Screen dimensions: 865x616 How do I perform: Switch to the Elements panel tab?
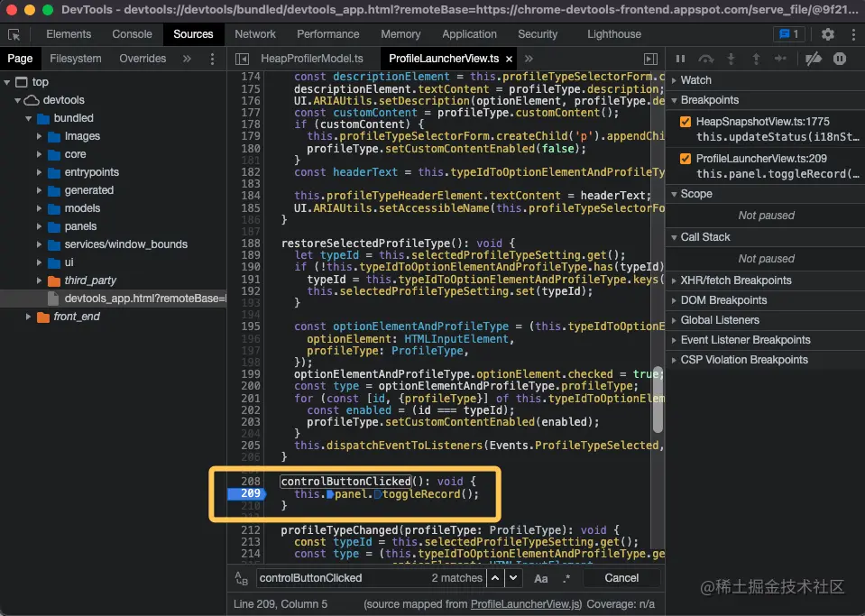coord(69,34)
